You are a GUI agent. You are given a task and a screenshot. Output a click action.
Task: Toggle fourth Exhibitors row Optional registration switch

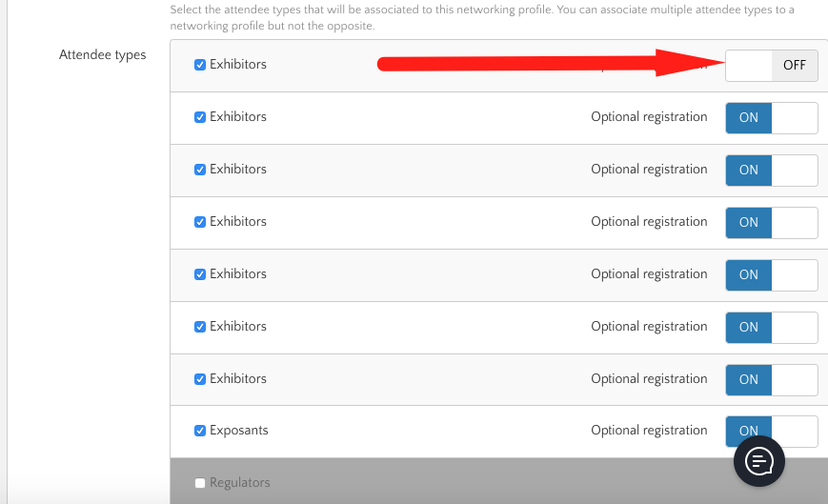pos(771,223)
